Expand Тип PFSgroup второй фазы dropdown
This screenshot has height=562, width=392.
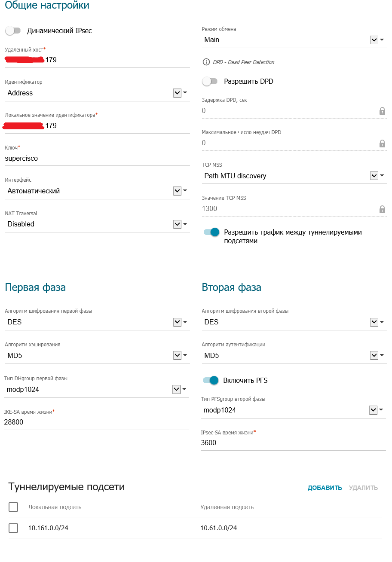click(294, 410)
